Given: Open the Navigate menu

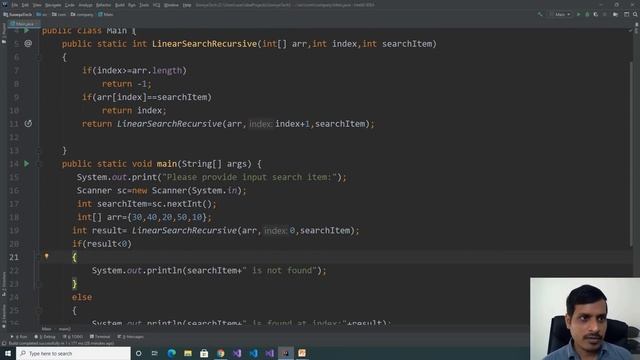Looking at the screenshot, I should point(53,5).
